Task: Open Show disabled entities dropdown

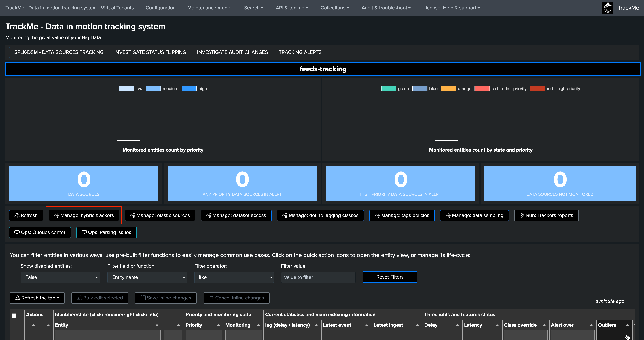Action: click(x=60, y=277)
